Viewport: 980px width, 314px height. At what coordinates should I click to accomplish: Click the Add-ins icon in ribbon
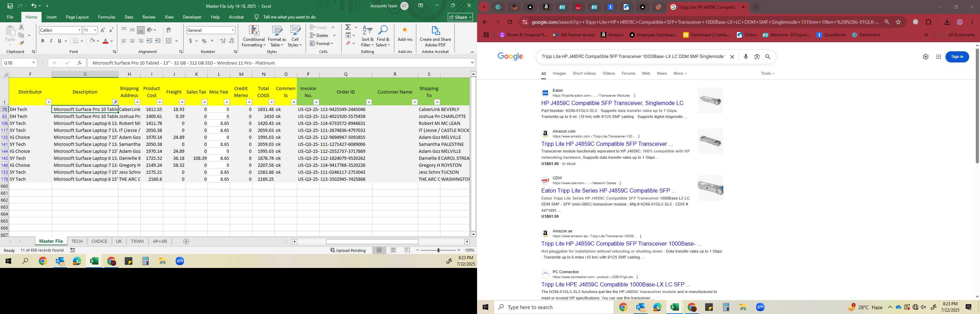click(405, 34)
